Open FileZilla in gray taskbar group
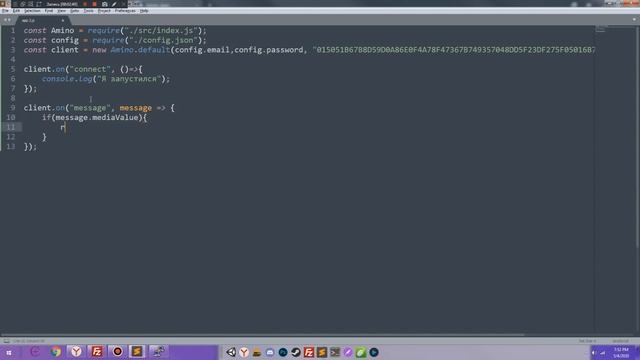640x360 pixels. coord(309,352)
